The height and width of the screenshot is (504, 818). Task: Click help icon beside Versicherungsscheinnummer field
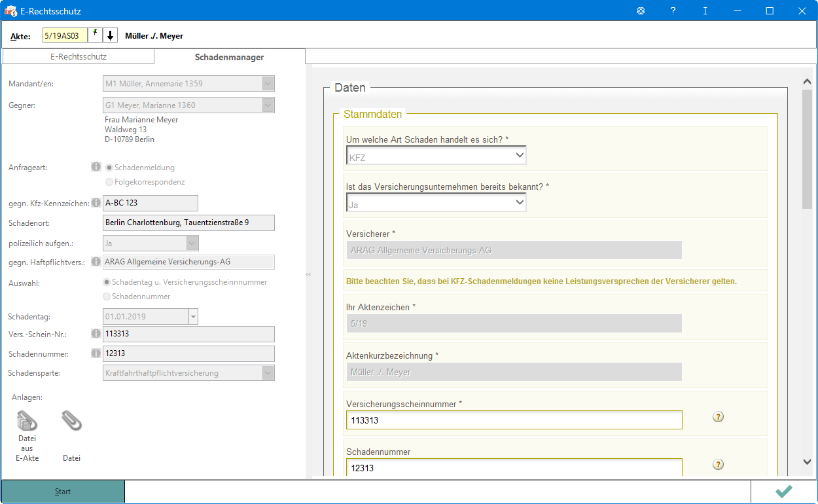718,417
